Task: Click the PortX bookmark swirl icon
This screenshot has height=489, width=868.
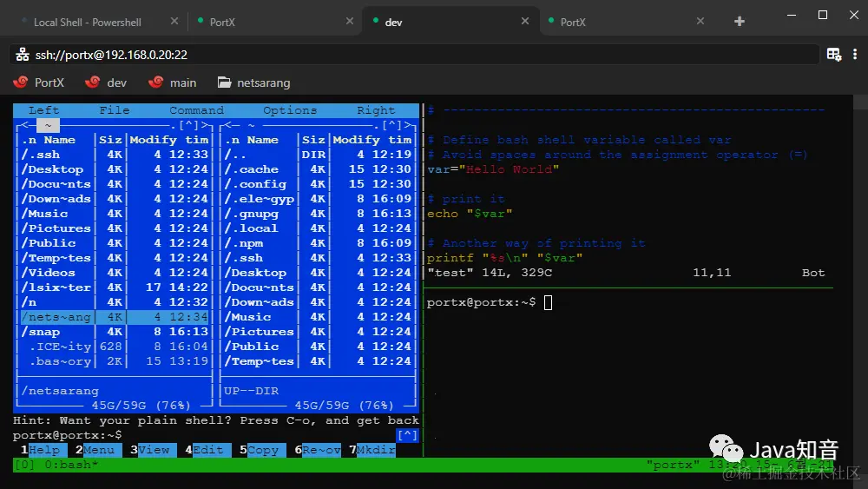Action: (x=21, y=82)
